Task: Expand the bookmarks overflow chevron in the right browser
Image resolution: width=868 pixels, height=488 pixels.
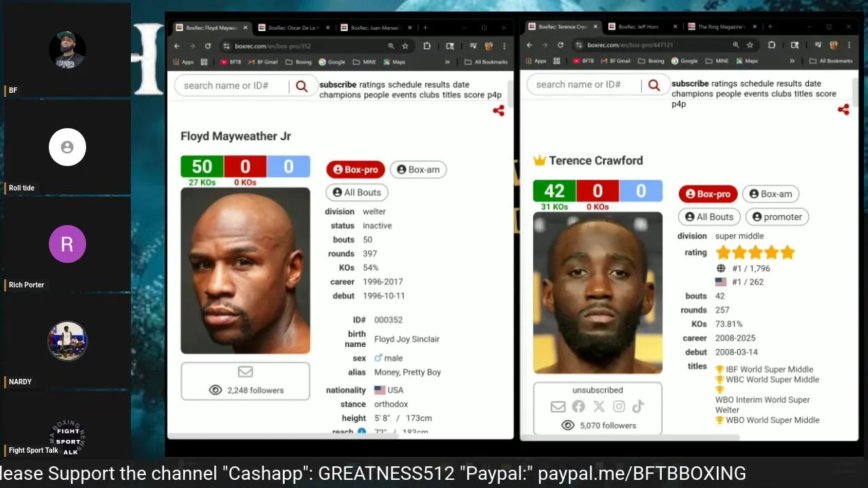Action: pyautogui.click(x=791, y=60)
